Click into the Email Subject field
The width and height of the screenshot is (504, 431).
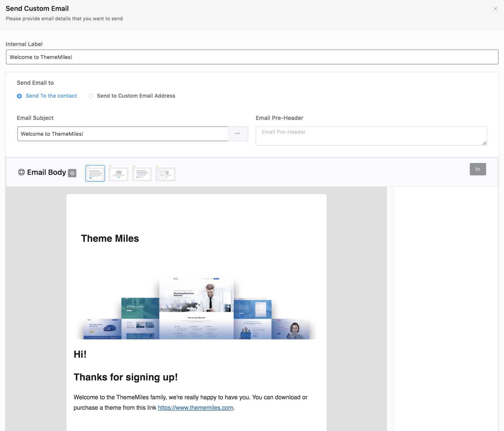[123, 134]
